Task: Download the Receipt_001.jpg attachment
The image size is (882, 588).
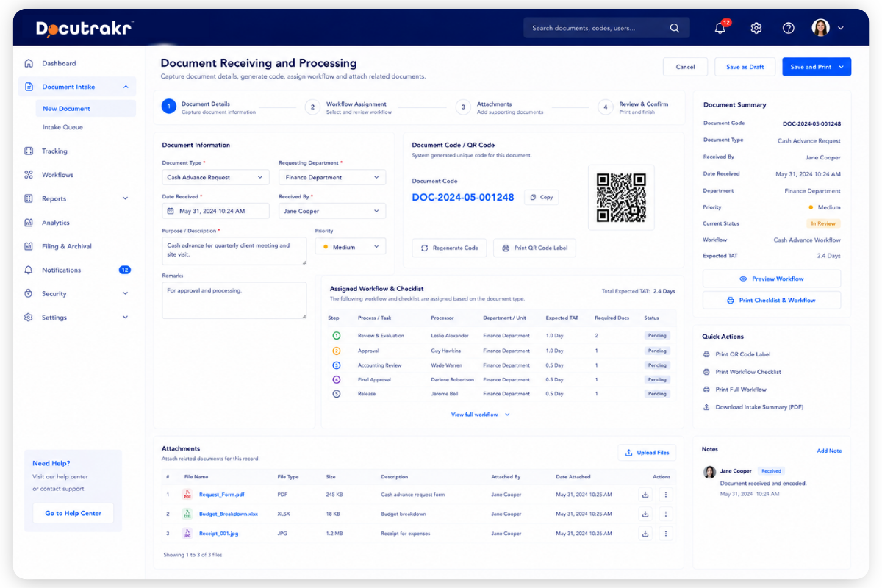Action: coord(645,534)
